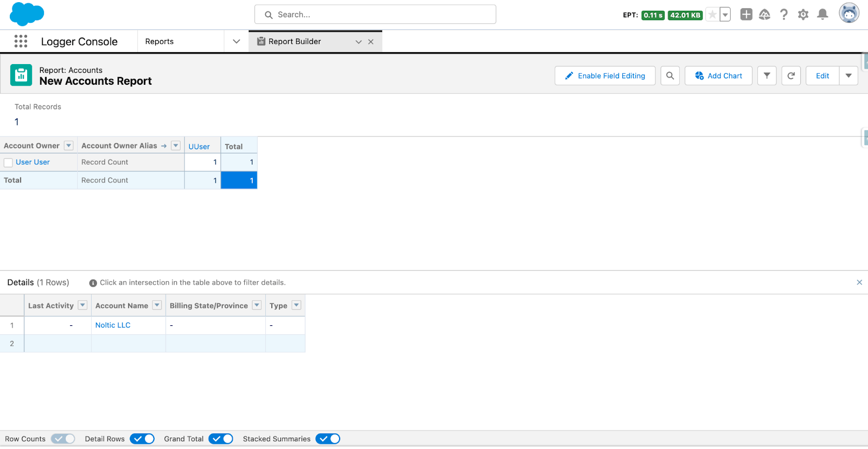Select detail row number 1
868x449 pixels.
[x=12, y=325]
